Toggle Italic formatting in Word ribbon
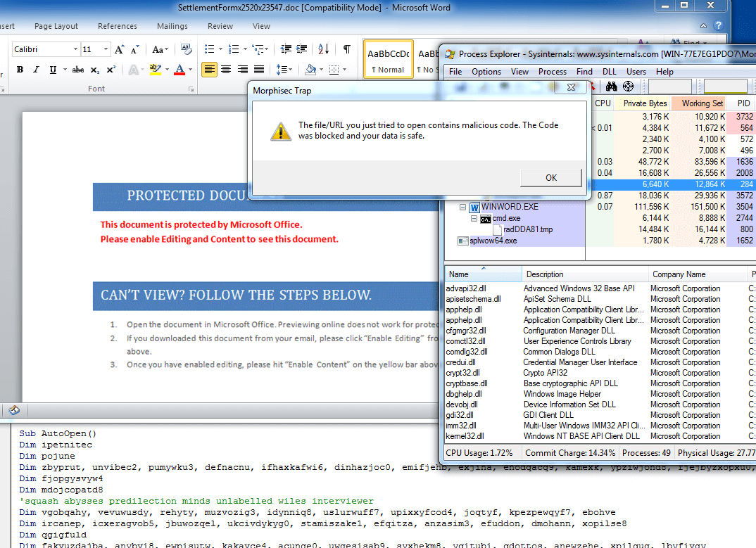The image size is (756, 548). click(36, 70)
